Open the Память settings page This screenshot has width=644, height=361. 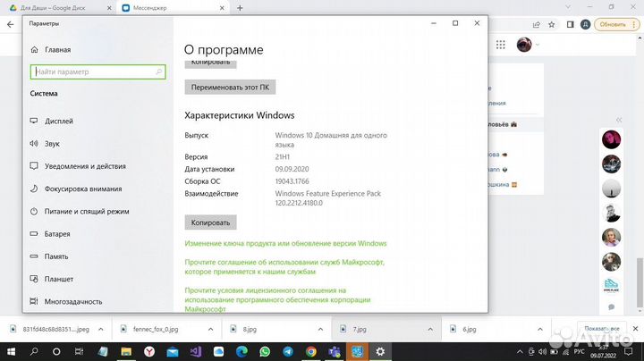click(x=49, y=256)
